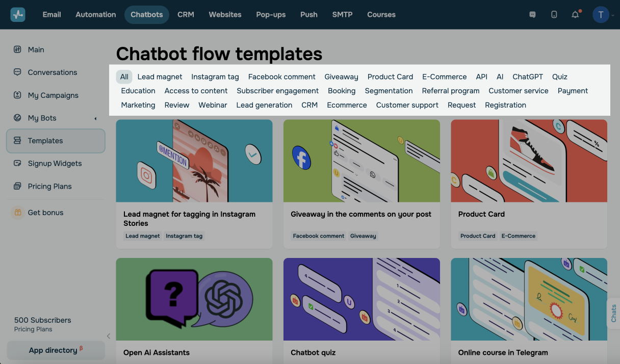This screenshot has width=620, height=364.
Task: Open the Pop-ups section
Action: tap(271, 14)
